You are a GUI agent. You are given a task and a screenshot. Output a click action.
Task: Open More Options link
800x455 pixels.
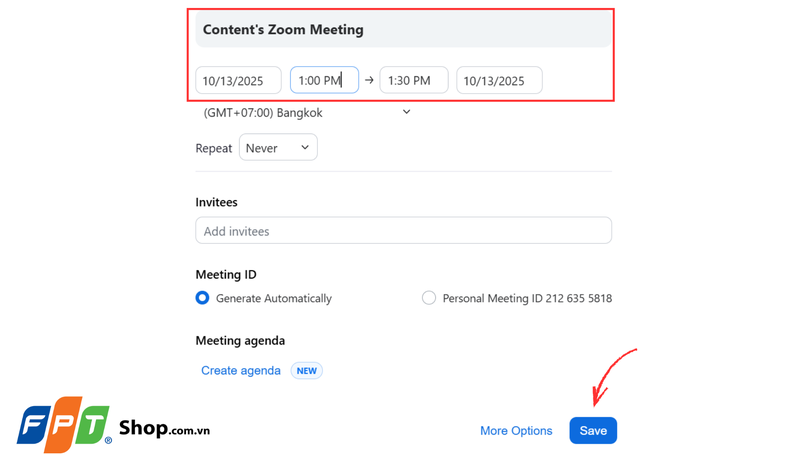516,431
